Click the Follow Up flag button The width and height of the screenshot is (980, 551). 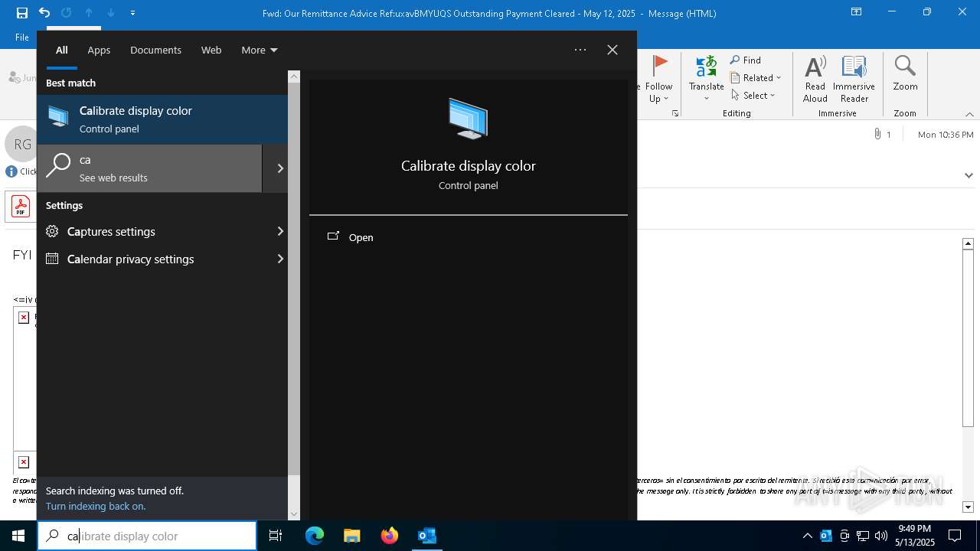pos(658,79)
